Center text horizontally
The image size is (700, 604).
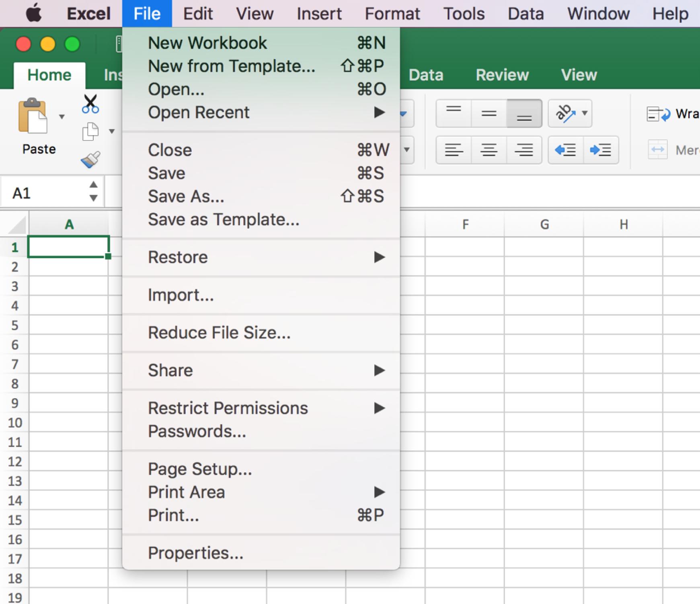point(489,150)
